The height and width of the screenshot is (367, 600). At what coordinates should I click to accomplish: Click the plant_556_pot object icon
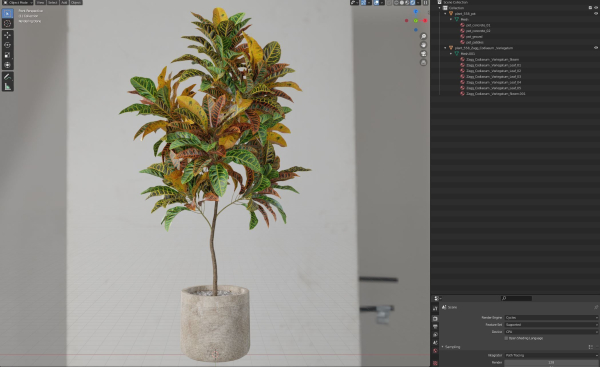tap(451, 14)
